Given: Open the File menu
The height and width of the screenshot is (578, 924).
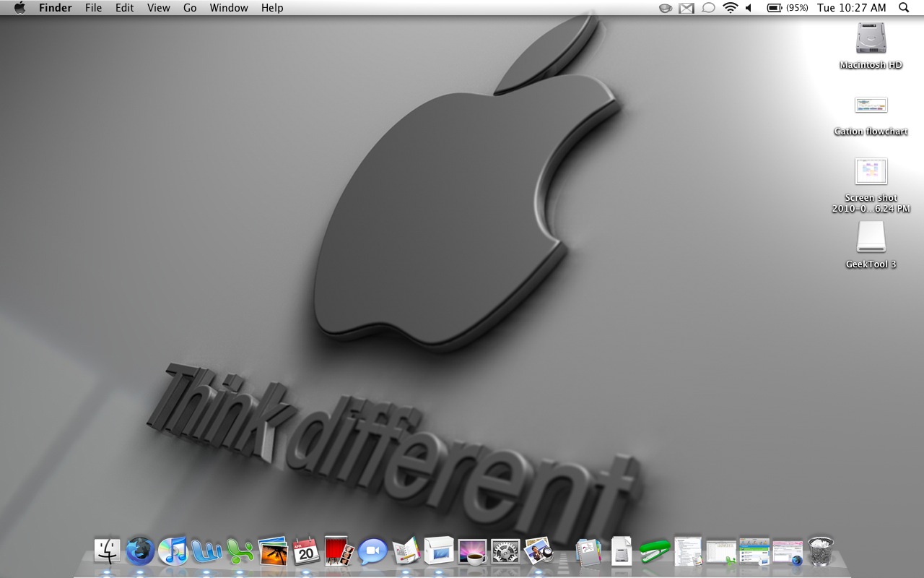Looking at the screenshot, I should [93, 8].
